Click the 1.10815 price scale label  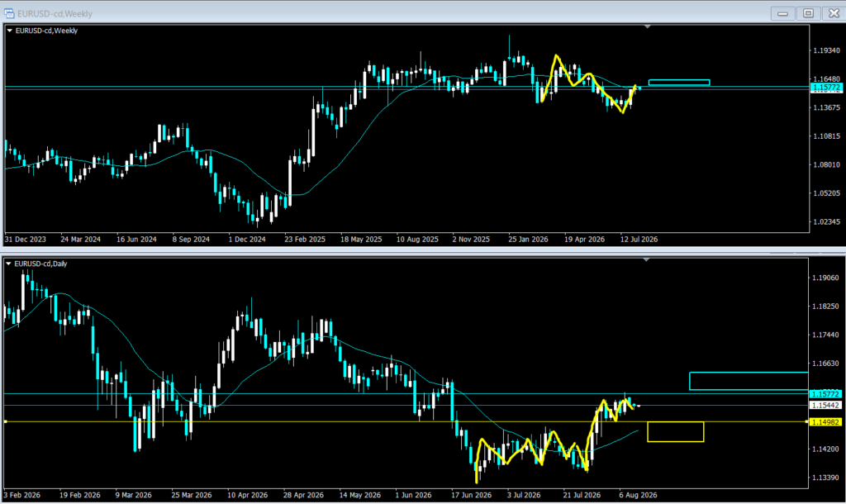click(x=826, y=136)
